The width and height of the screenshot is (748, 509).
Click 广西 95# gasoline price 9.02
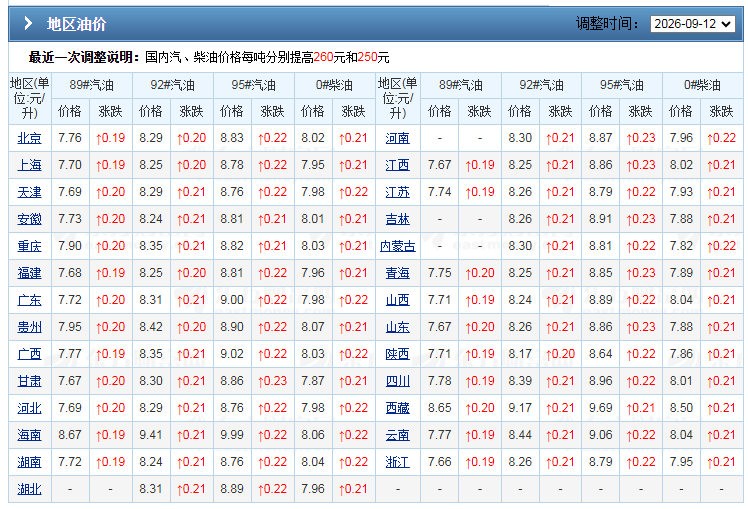click(232, 353)
